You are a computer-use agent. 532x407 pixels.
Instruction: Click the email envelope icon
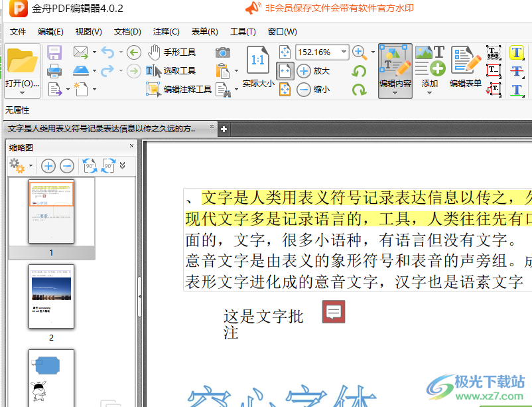(81, 52)
